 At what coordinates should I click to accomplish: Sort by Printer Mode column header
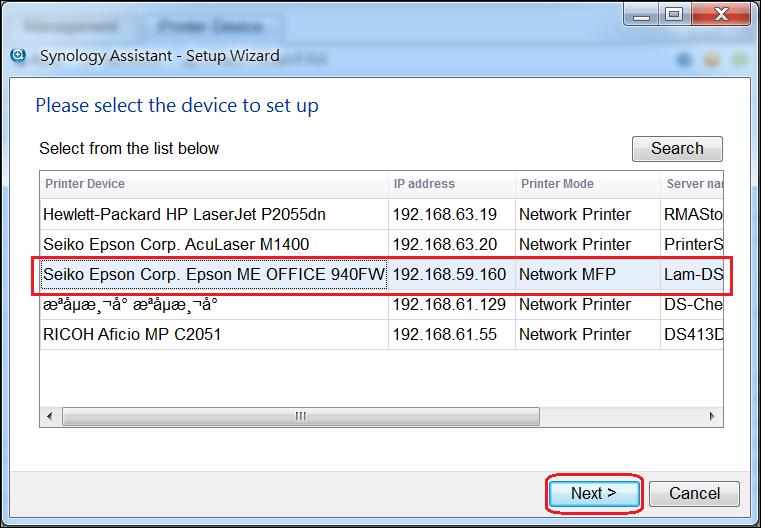[x=587, y=184]
